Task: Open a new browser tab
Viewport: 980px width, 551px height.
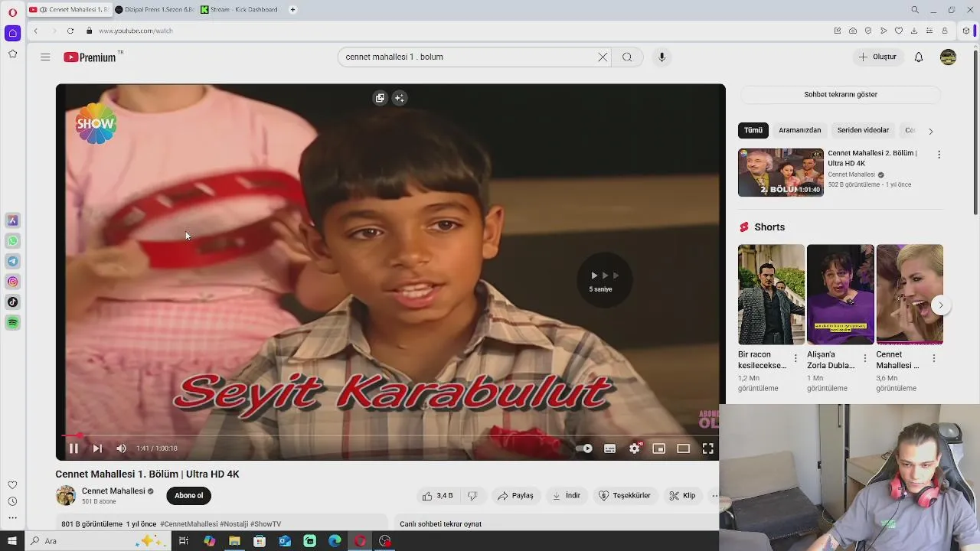Action: (x=293, y=10)
